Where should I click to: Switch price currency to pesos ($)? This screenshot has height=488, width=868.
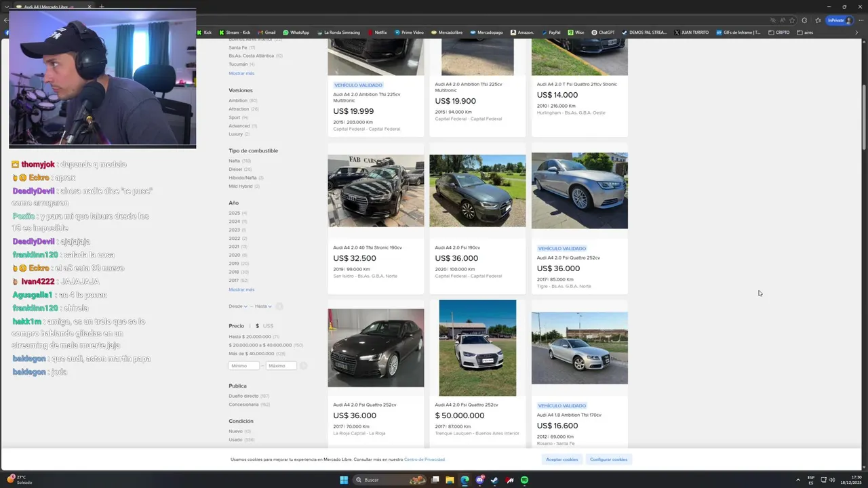click(x=257, y=326)
